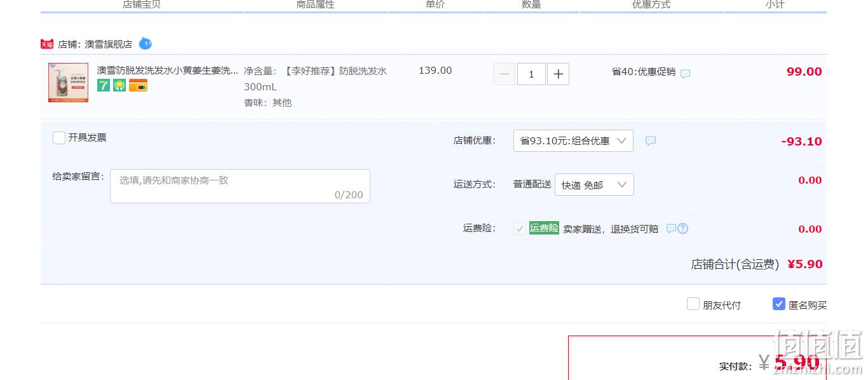Click the 卖家赠送, 退换货可赔 text

(x=611, y=229)
